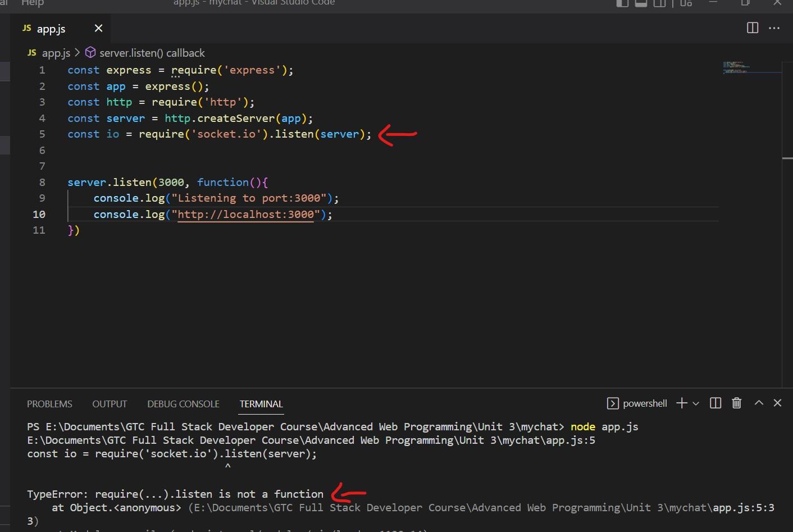Click the More Actions ellipsis icon
The image size is (793, 532).
click(774, 28)
